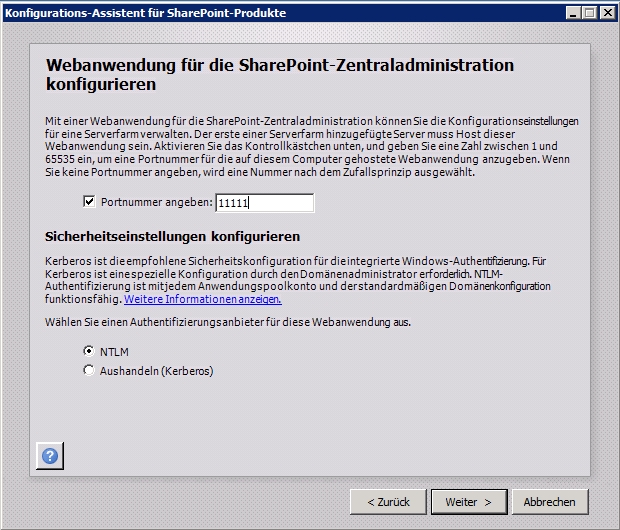Go back with the Zurück button

(388, 502)
